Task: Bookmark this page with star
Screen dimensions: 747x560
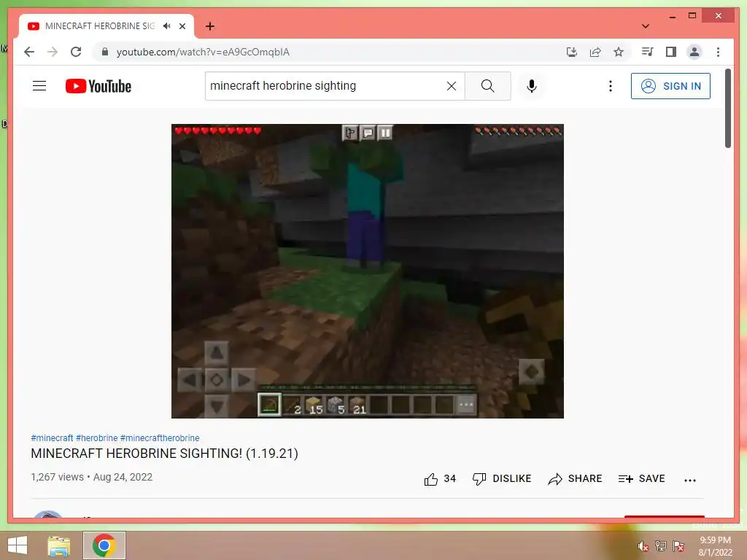Action: pyautogui.click(x=619, y=52)
